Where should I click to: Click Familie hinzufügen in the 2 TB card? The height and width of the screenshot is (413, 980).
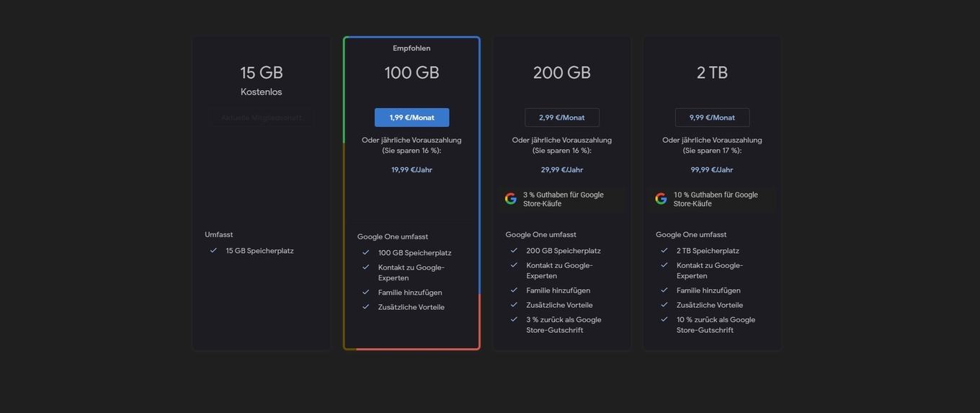coord(708,290)
